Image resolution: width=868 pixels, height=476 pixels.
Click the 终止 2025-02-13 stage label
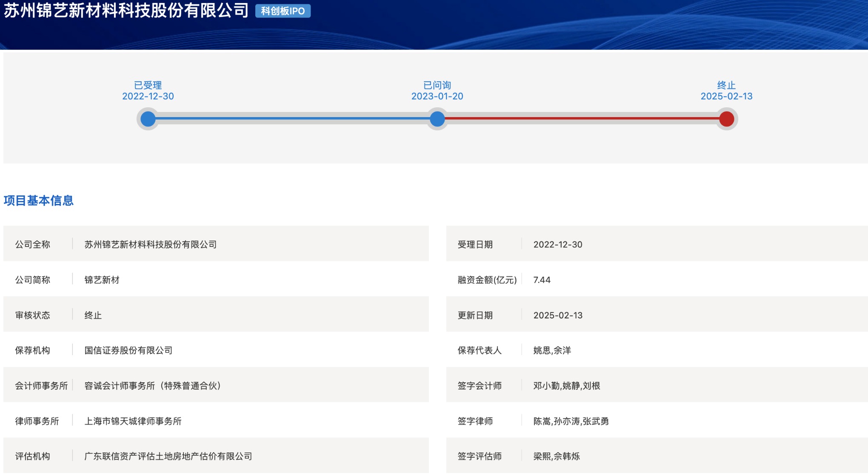(726, 91)
